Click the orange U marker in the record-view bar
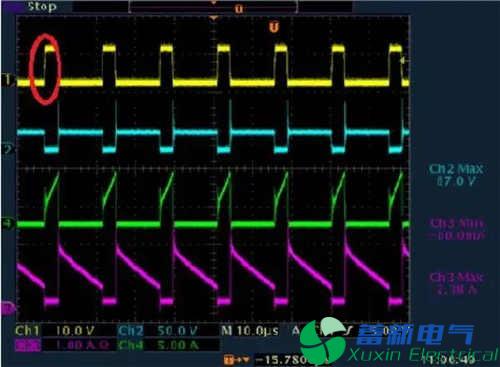Screen dimensions: 500x367 (239, 9)
